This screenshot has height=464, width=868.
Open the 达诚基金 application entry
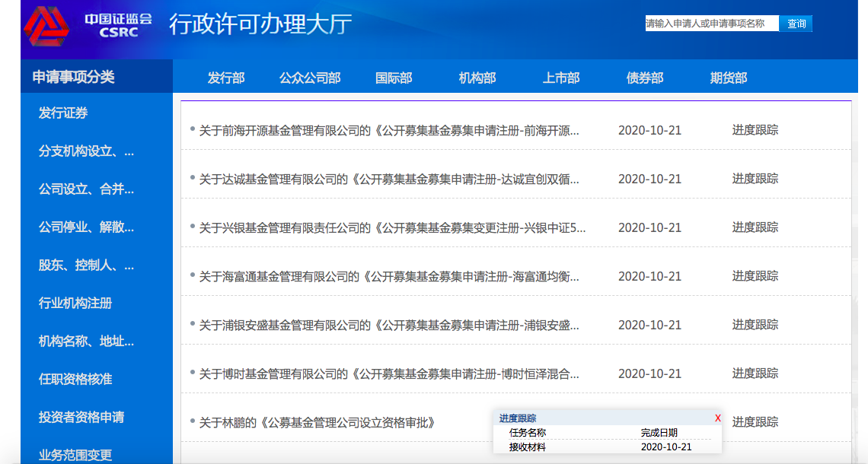point(389,180)
